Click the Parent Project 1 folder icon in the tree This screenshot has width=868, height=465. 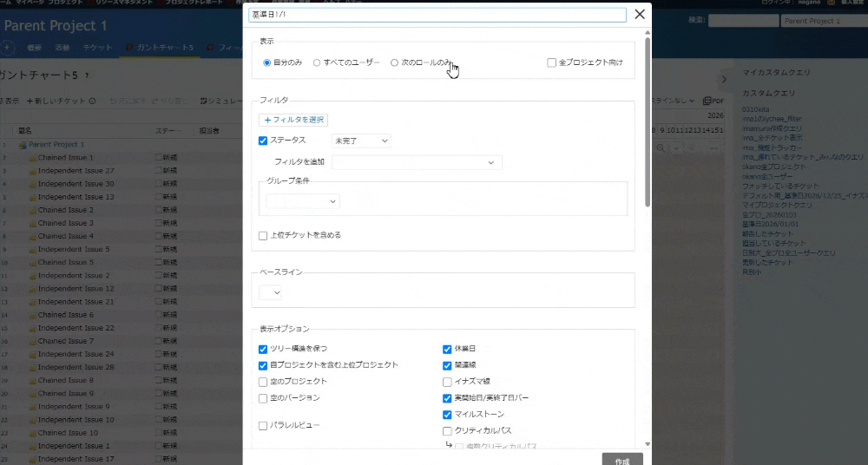click(x=23, y=145)
